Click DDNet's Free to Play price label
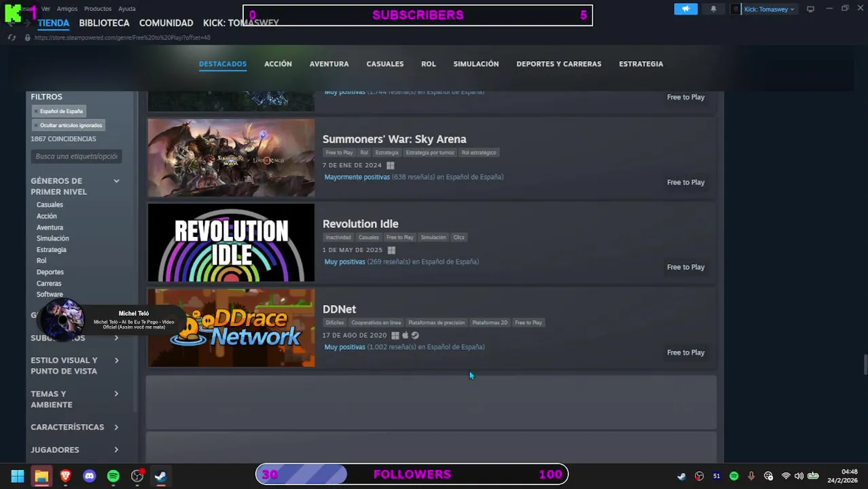Viewport: 868px width, 489px height. coord(686,352)
